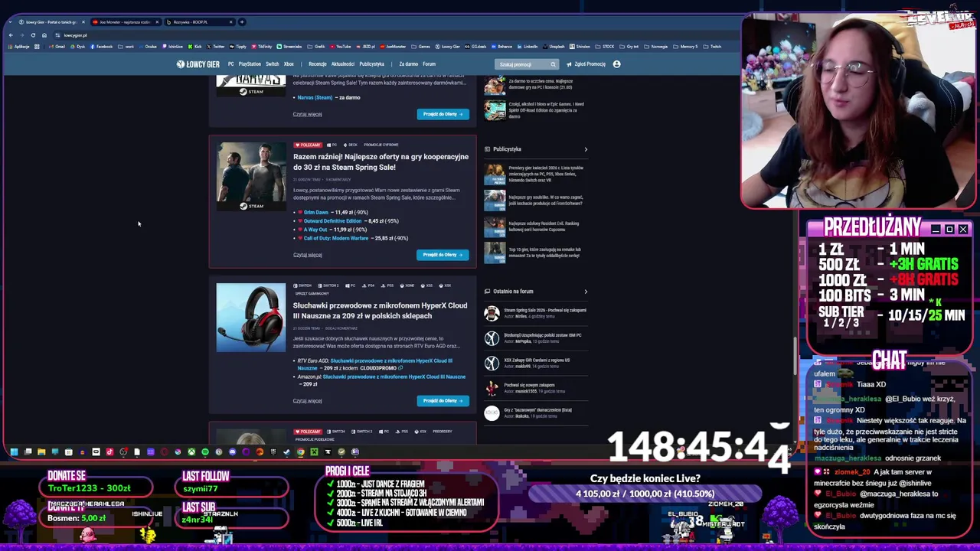Open Discord from the taskbar
This screenshot has width=980, height=551.
232,452
